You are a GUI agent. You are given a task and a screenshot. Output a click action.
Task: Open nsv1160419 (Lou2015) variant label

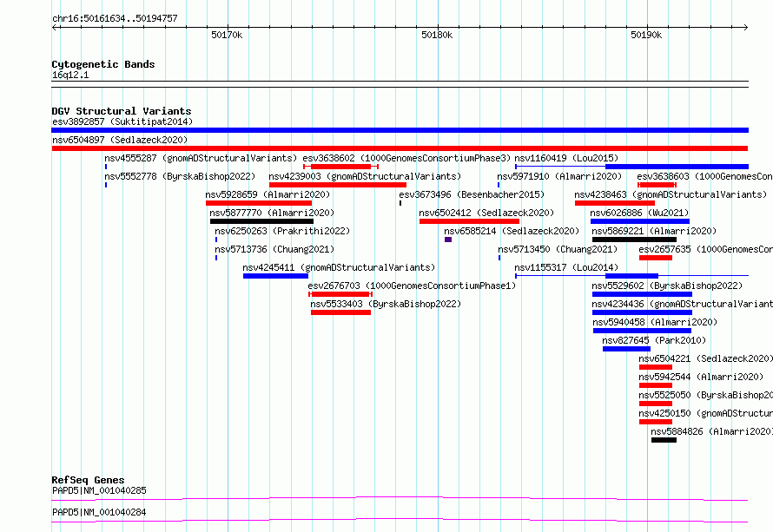[x=566, y=158]
